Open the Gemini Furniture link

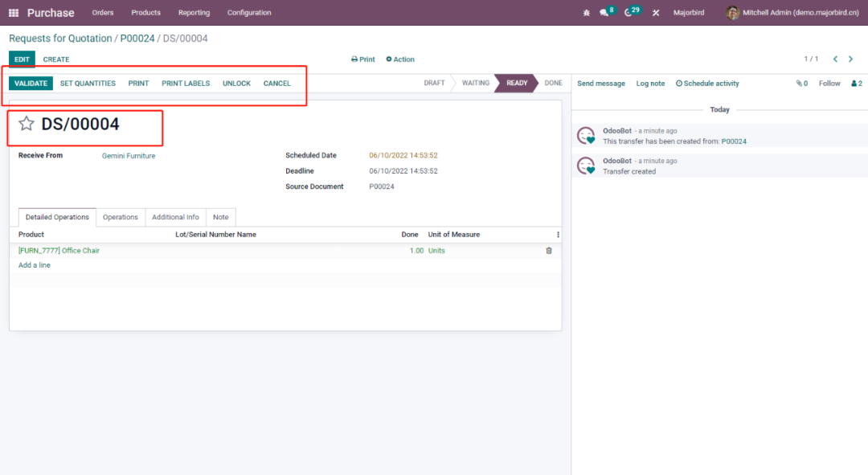(129, 156)
